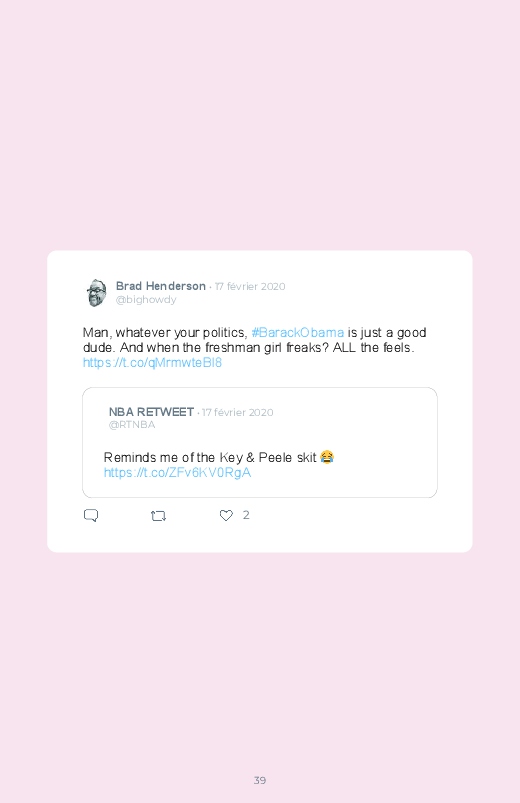Open the @bighowdy handle
The width and height of the screenshot is (520, 803).
146,300
